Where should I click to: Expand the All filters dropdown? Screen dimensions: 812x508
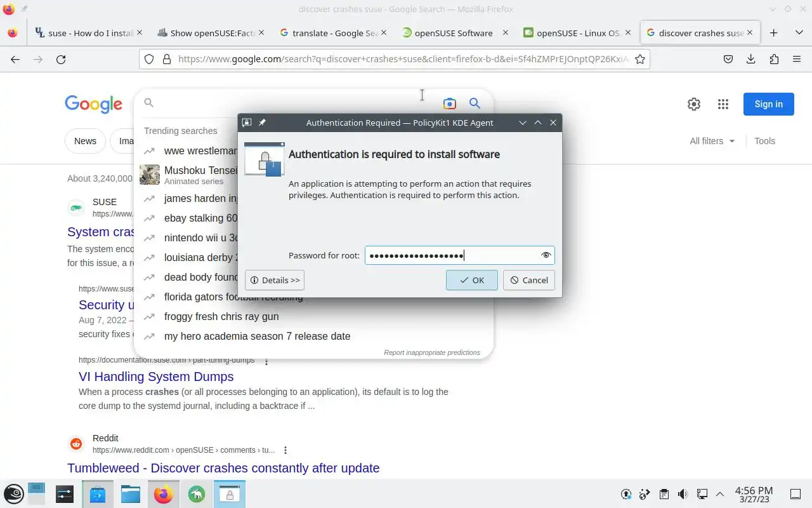pos(712,141)
